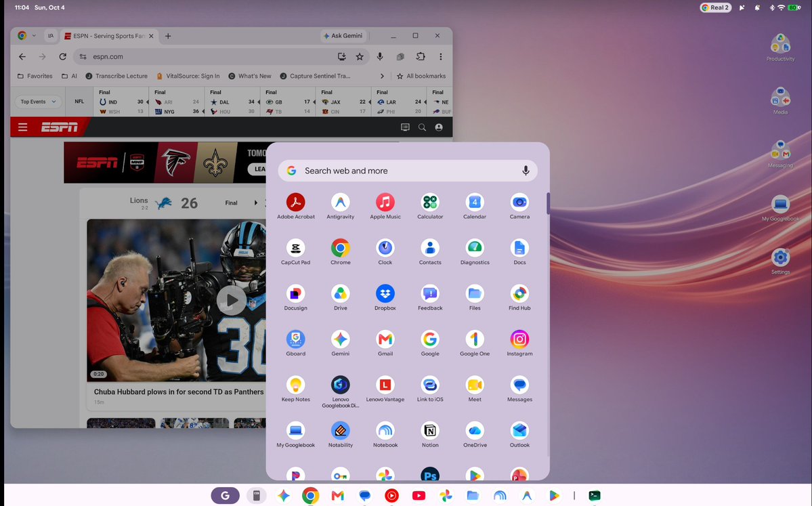
Task: Open the Calculator app
Action: (430, 206)
